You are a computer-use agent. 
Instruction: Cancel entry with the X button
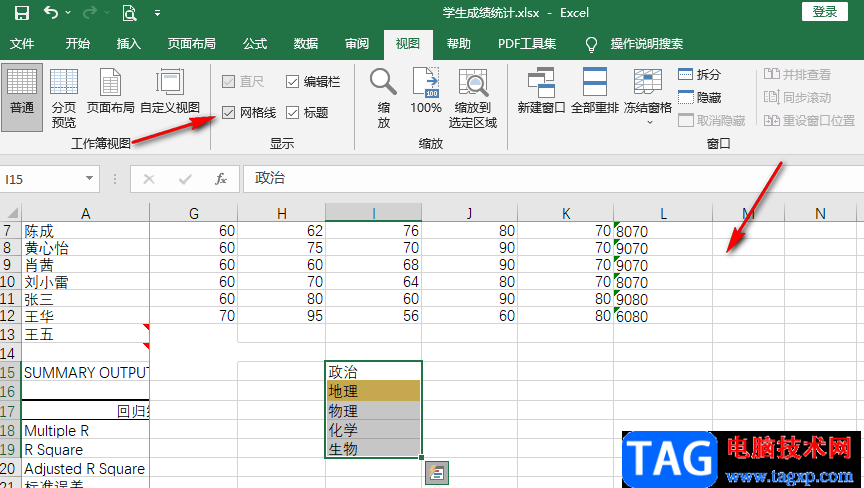point(149,179)
